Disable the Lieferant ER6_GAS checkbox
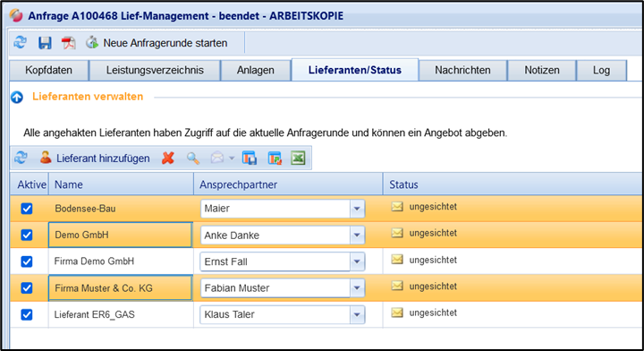Viewport: 644px width, 351px height. 27,315
